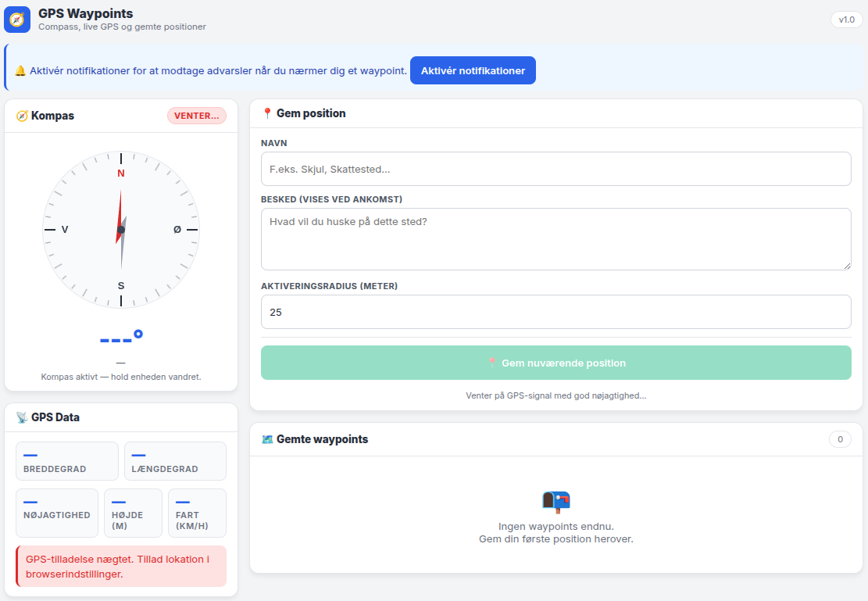The width and height of the screenshot is (868, 601).
Task: Click the LÆNGDEGRAD data tile
Action: [x=176, y=461]
